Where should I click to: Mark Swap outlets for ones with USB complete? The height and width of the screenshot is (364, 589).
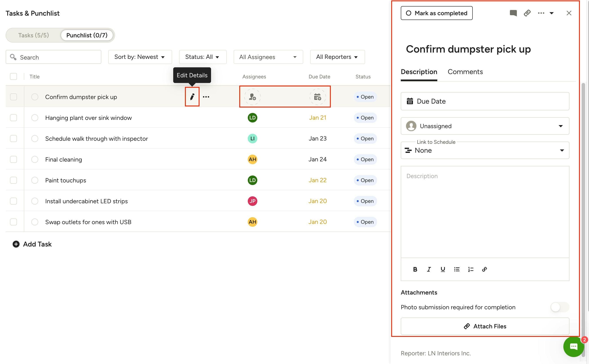click(x=35, y=222)
